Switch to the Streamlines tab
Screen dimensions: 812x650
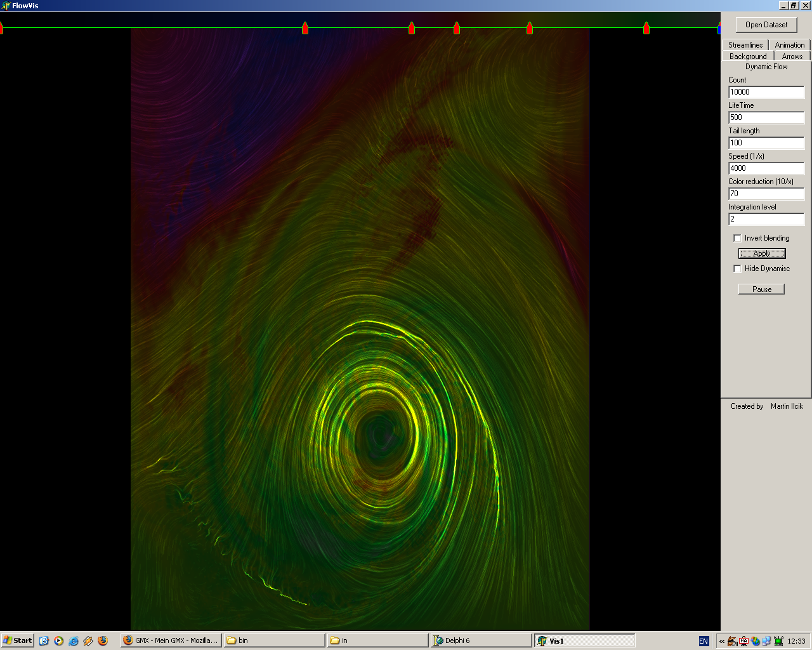coord(745,45)
